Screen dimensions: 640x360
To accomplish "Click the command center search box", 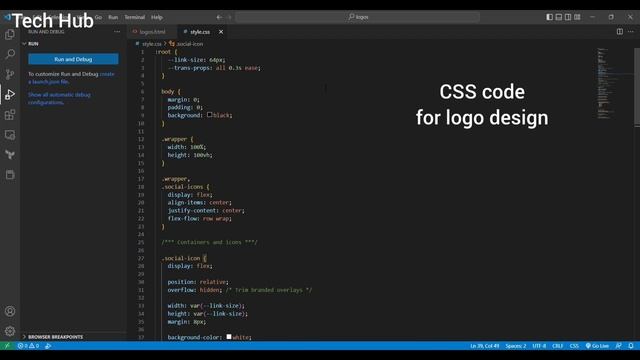I will [x=357, y=17].
